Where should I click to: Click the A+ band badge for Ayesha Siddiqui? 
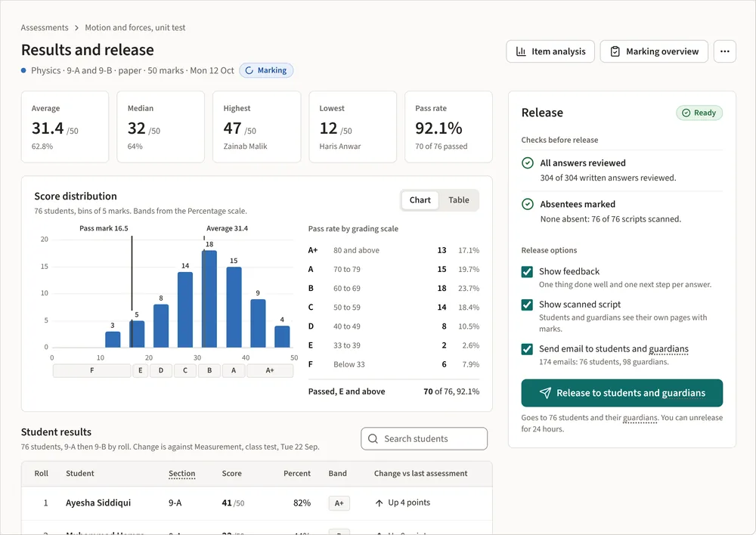coord(339,503)
